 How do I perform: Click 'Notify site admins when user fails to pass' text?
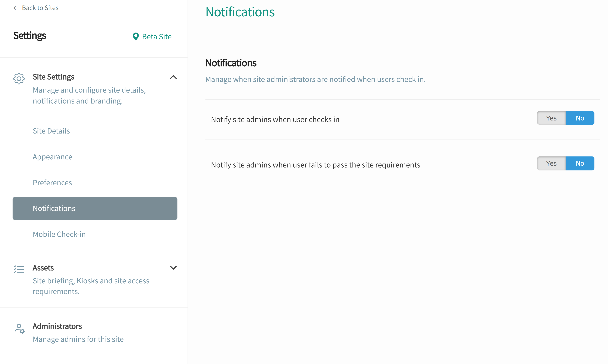(315, 165)
